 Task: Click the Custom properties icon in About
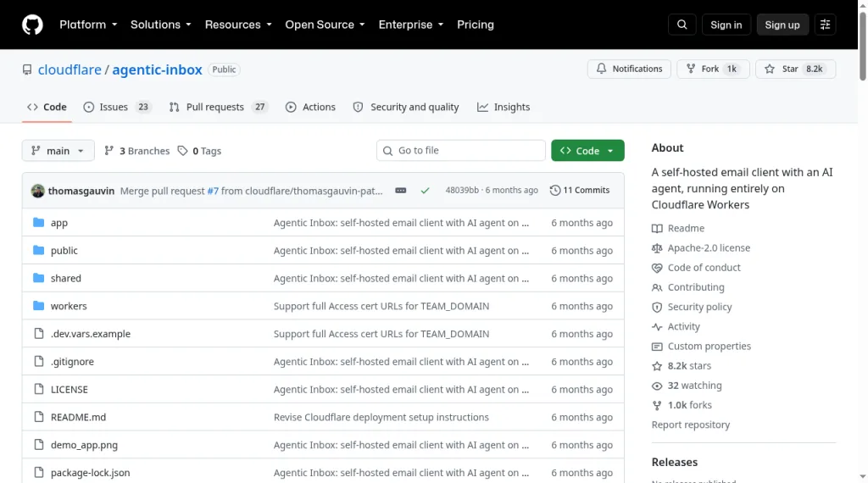657,347
